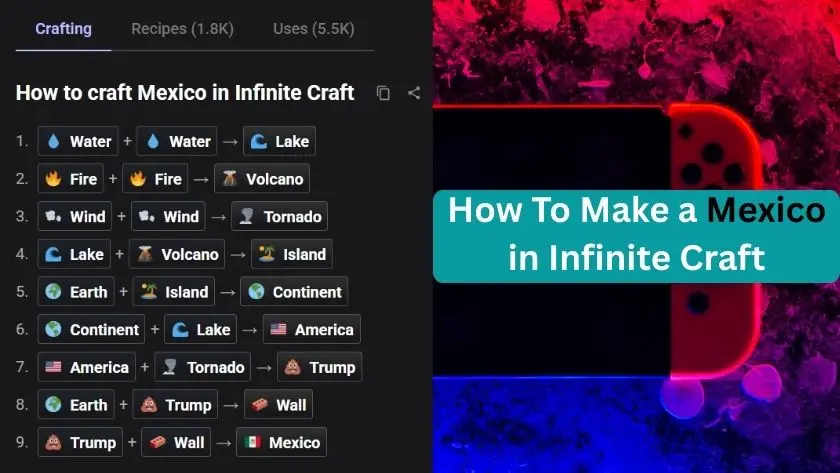Select first Water chip in step 1

78,141
